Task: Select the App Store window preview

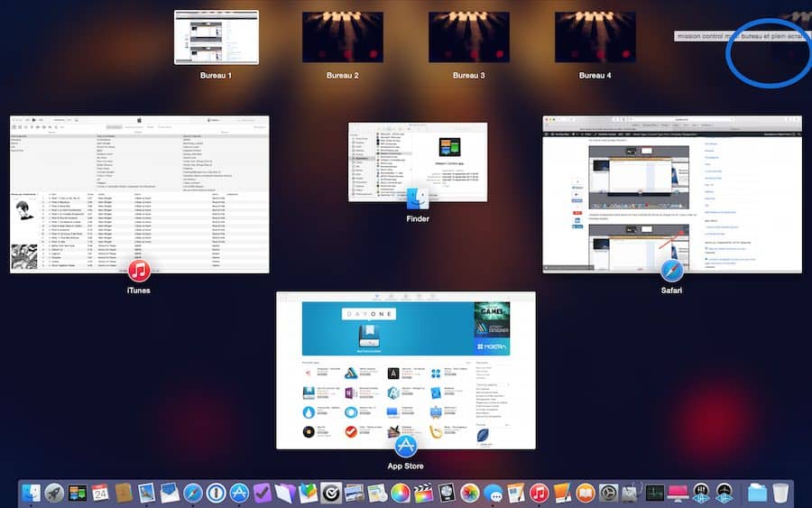Action: 406,370
